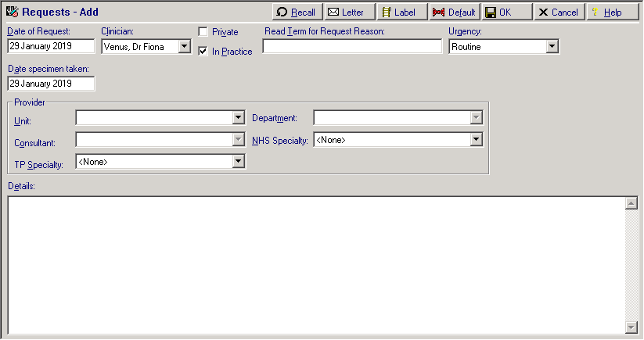Untick the In Practice checkbox
This screenshot has height=340, width=644.
[x=203, y=52]
